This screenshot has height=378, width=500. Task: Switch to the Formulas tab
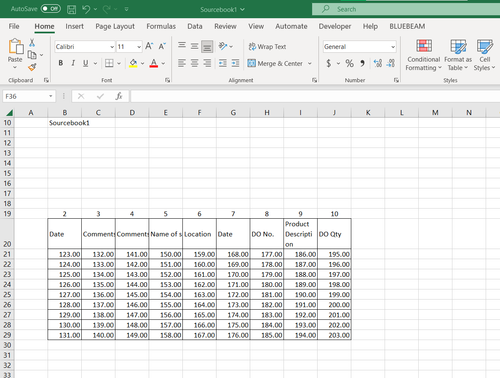[161, 26]
